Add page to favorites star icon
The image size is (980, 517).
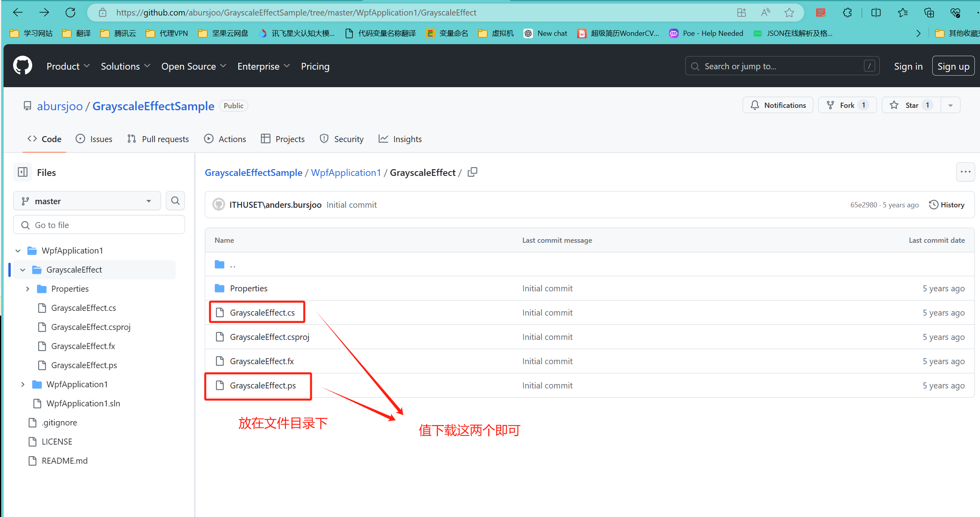pyautogui.click(x=789, y=13)
